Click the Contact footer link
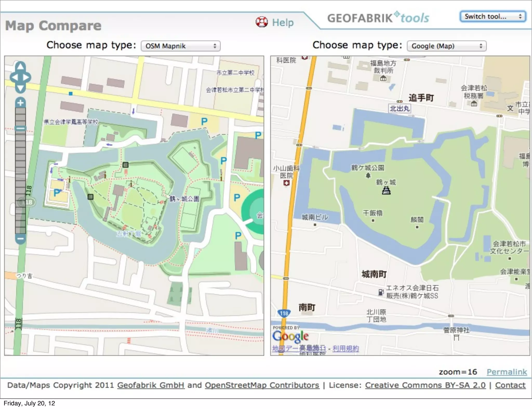The width and height of the screenshot is (532, 409). pos(510,385)
